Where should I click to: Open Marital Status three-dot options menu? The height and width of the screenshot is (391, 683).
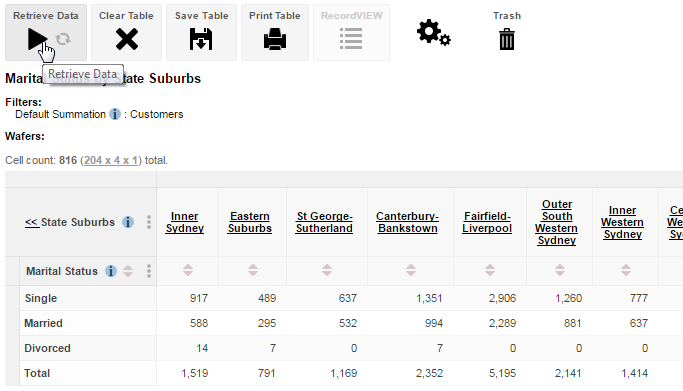point(149,271)
